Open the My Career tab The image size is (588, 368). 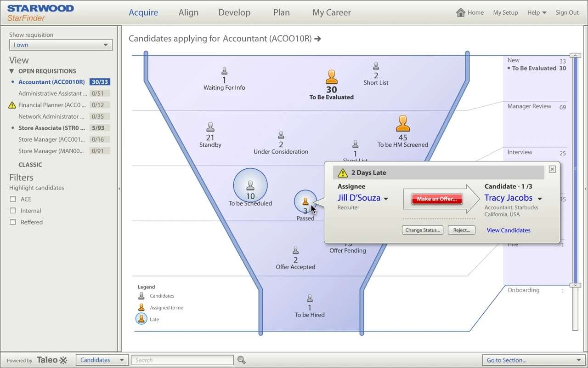[x=332, y=13]
